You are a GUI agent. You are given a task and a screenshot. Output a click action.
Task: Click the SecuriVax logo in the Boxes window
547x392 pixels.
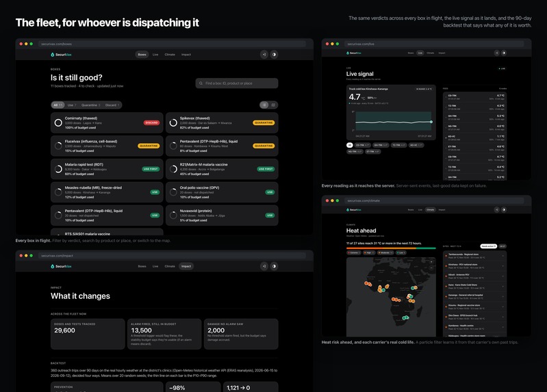click(61, 55)
